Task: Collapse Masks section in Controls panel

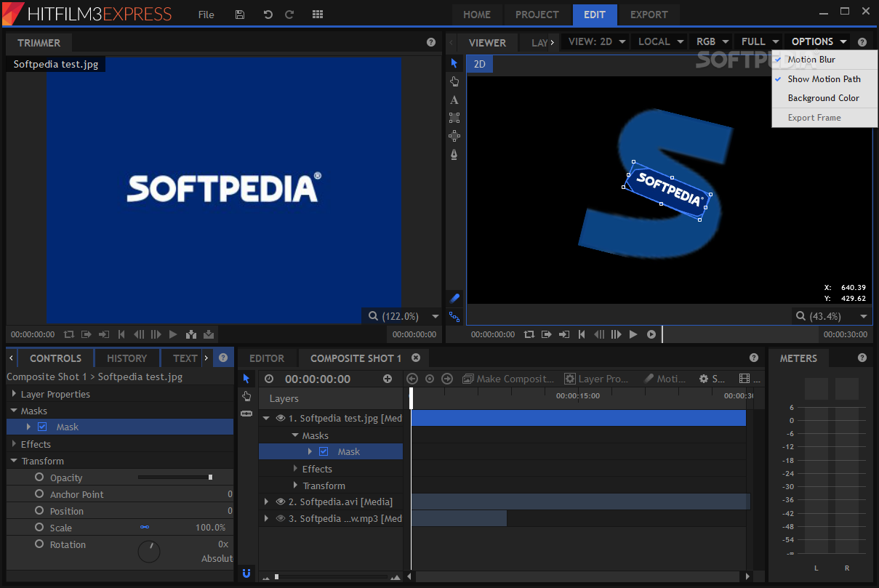Action: (x=15, y=411)
